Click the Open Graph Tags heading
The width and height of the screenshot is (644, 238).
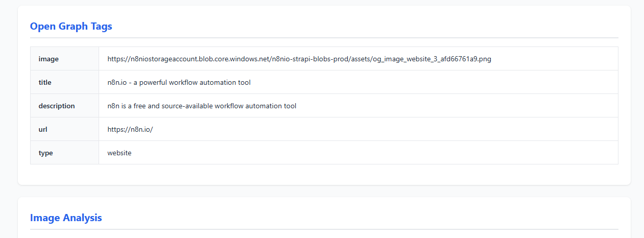[x=71, y=27]
